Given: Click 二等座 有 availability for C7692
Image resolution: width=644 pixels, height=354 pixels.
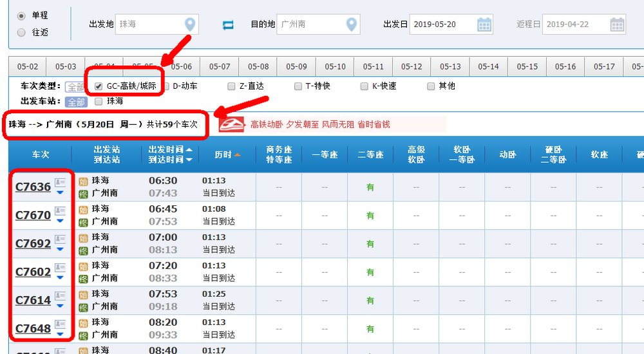Looking at the screenshot, I should pyautogui.click(x=370, y=244).
